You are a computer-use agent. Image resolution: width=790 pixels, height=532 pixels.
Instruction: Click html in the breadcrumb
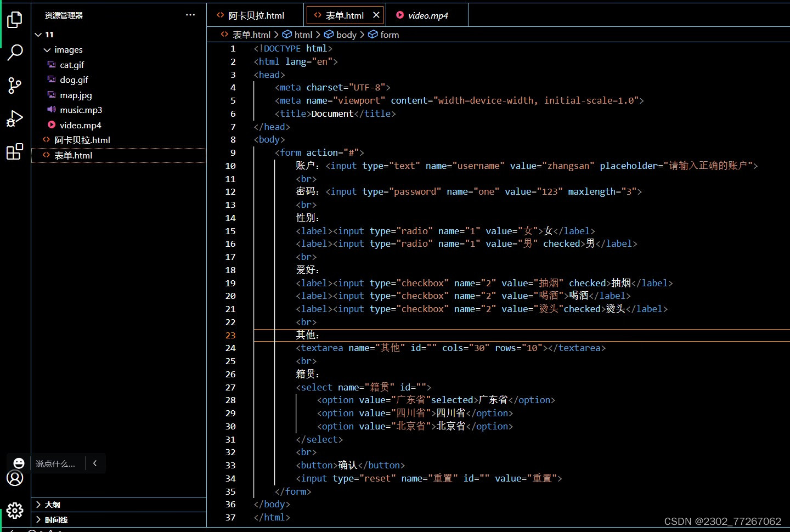point(303,35)
